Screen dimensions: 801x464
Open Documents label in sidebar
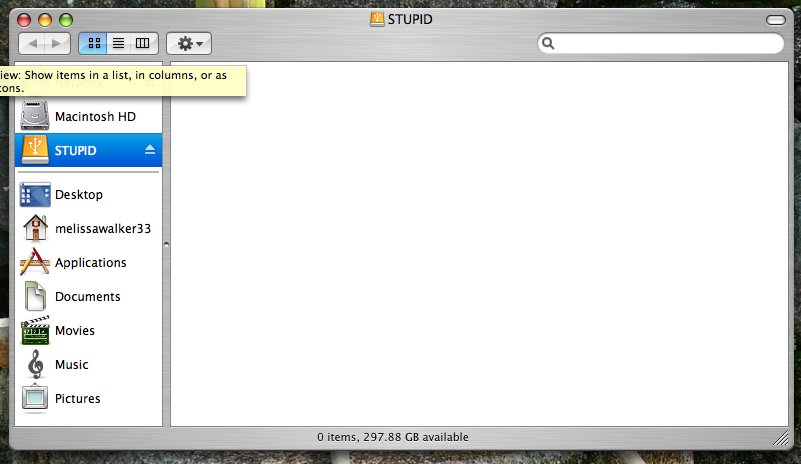coord(87,297)
